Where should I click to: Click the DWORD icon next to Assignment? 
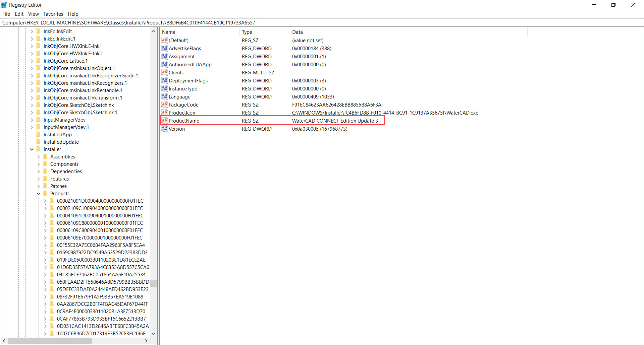point(164,56)
